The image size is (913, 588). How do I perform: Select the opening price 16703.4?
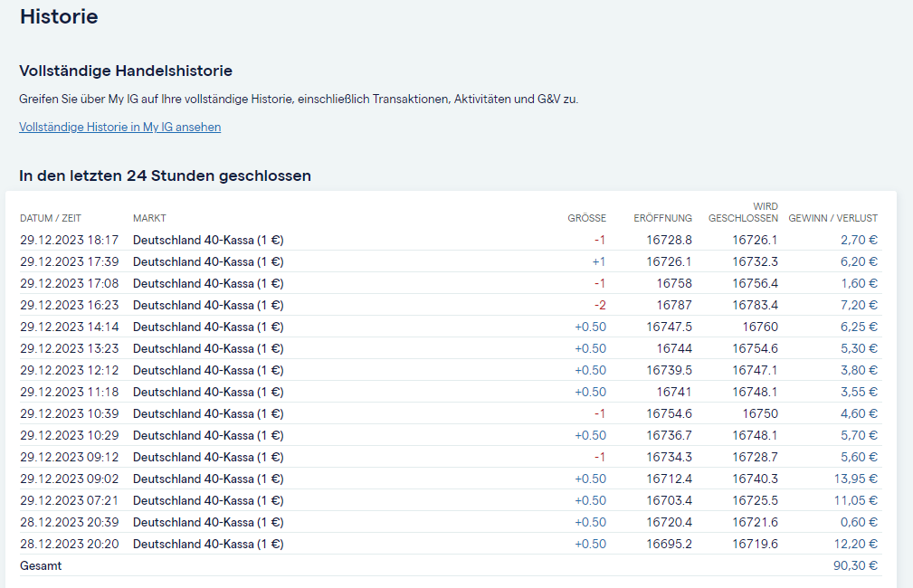coord(669,500)
